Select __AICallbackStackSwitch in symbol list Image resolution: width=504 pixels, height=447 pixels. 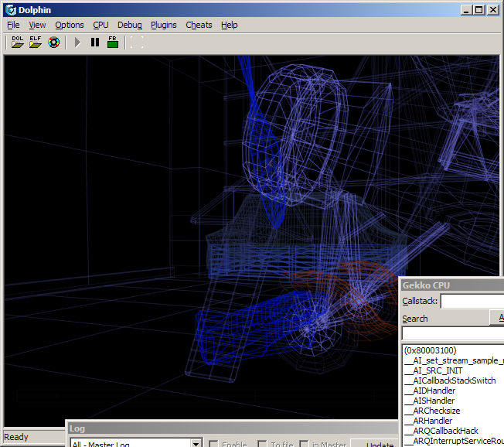pos(450,380)
